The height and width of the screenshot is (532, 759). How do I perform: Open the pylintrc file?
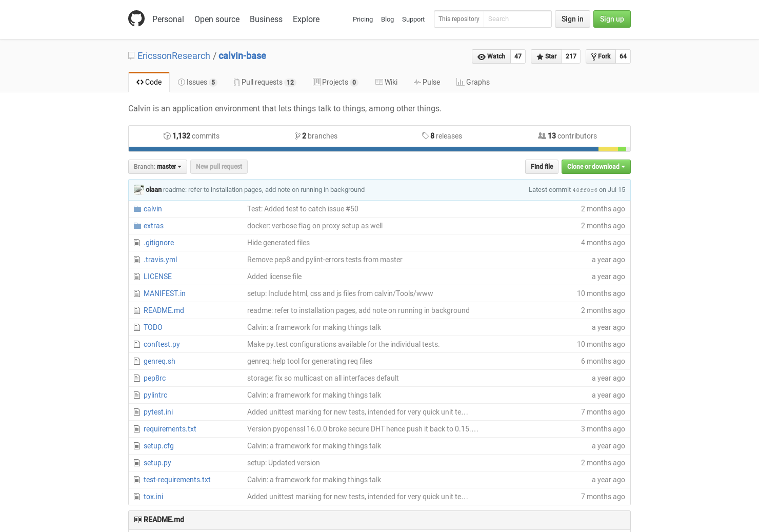(155, 395)
